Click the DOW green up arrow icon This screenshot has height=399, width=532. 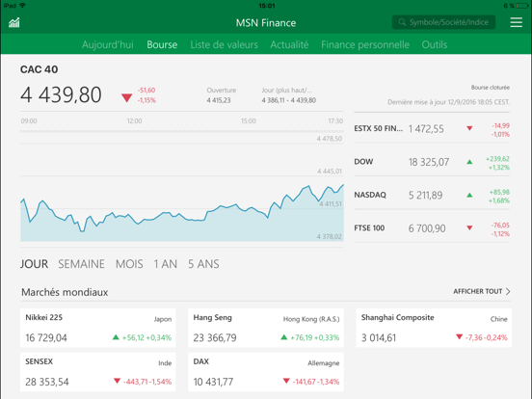(x=469, y=162)
